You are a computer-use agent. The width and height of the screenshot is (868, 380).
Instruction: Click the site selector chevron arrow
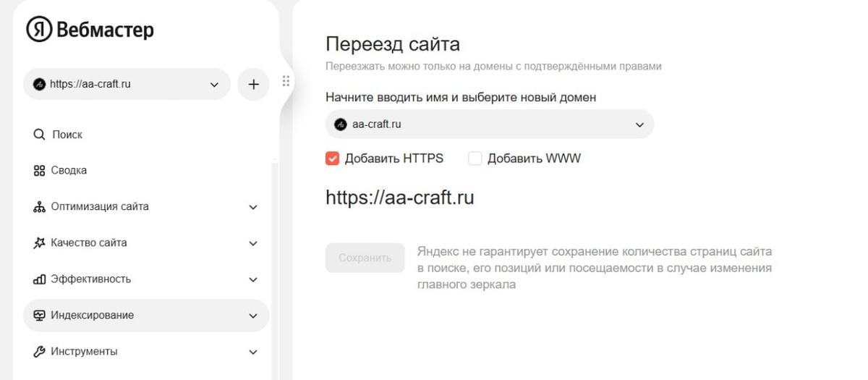[x=214, y=85]
